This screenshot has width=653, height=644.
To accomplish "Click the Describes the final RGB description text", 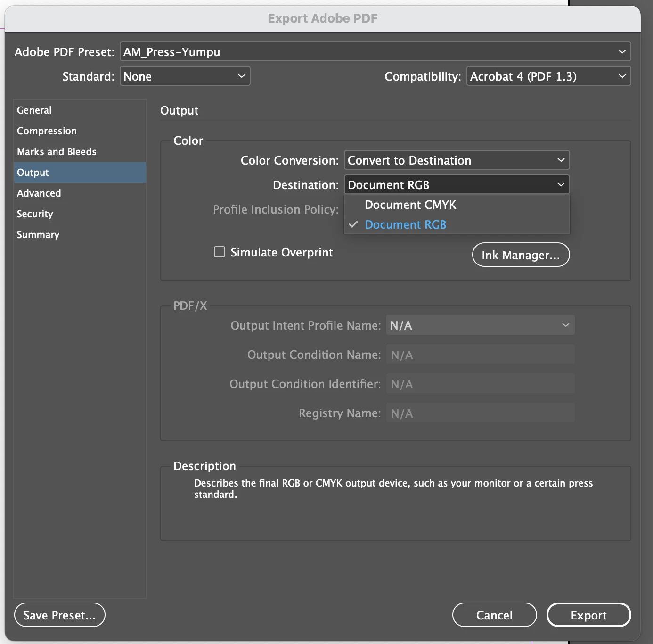I will [393, 488].
